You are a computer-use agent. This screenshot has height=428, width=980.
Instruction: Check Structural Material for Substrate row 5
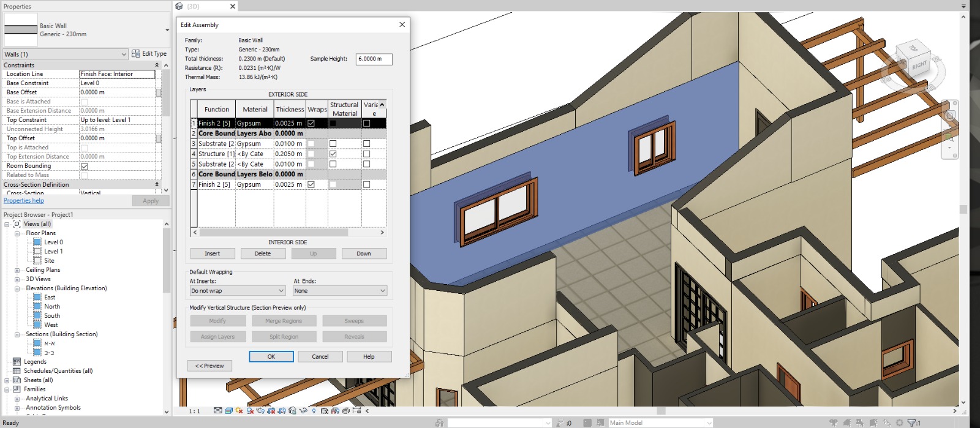point(333,164)
